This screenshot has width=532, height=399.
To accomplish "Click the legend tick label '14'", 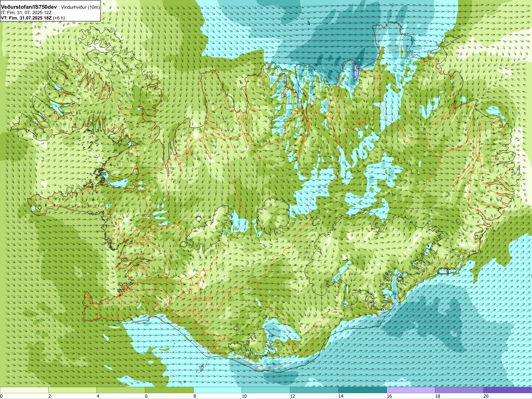I will 341,396.
